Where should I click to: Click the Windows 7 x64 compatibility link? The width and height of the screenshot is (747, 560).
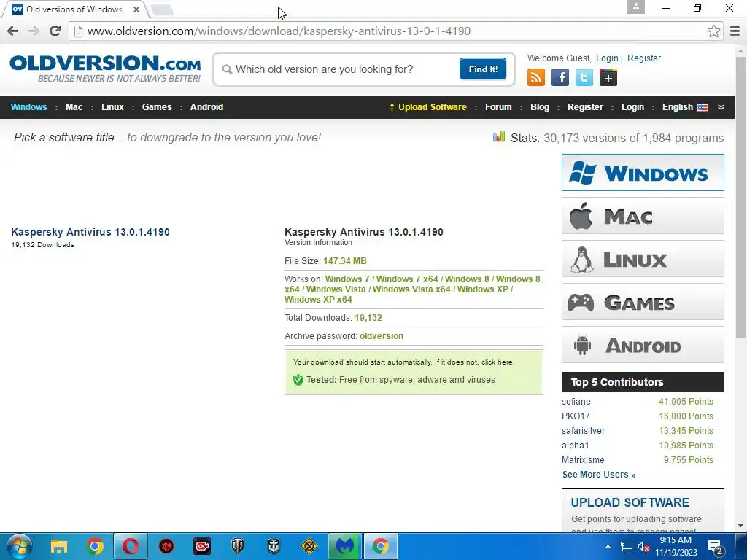point(407,279)
